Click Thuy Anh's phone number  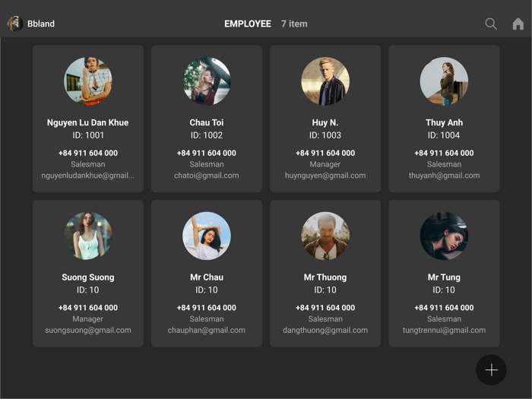pyautogui.click(x=444, y=153)
